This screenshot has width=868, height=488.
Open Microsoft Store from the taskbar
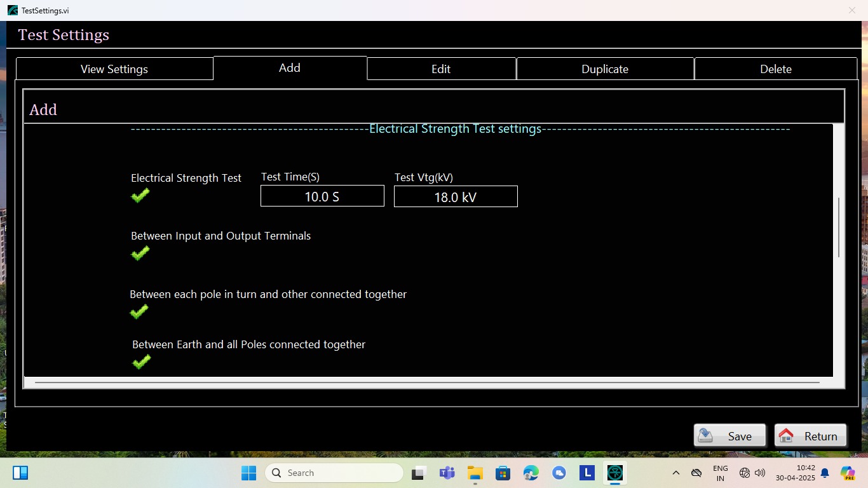tap(503, 473)
